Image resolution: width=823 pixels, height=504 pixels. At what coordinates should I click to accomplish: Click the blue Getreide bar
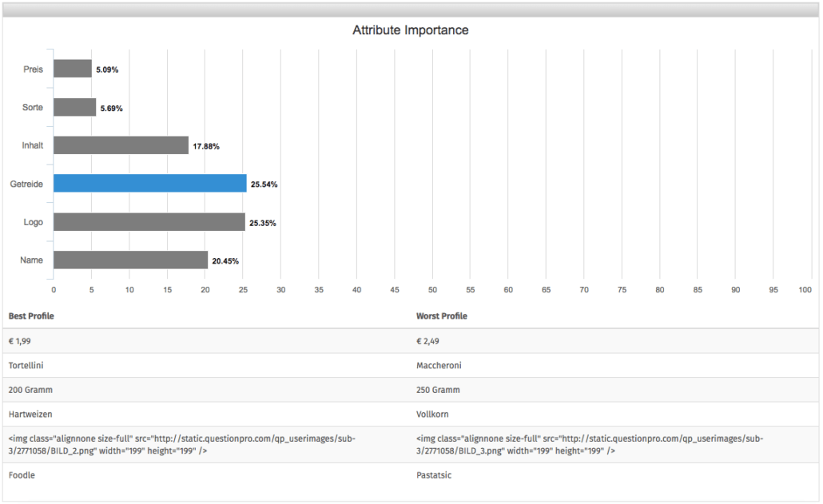point(149,184)
